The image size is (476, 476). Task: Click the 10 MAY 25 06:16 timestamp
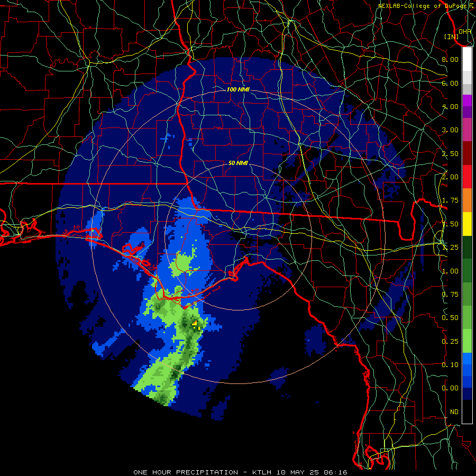312,472
